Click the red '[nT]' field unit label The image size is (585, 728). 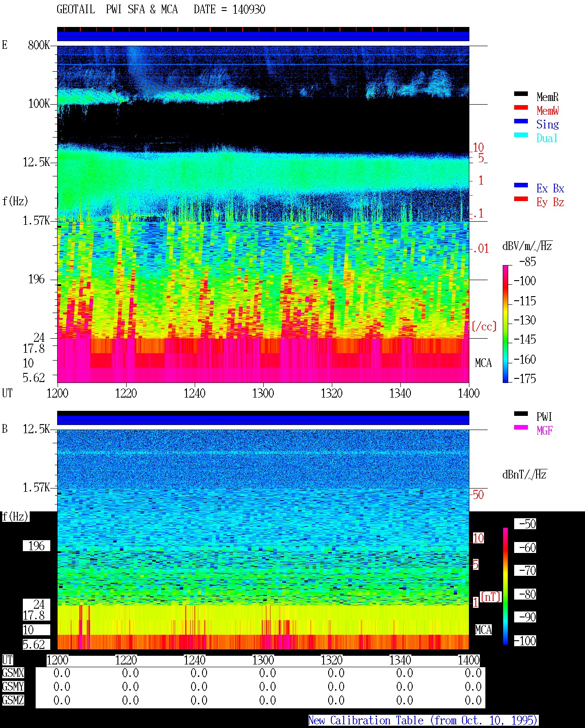(491, 597)
